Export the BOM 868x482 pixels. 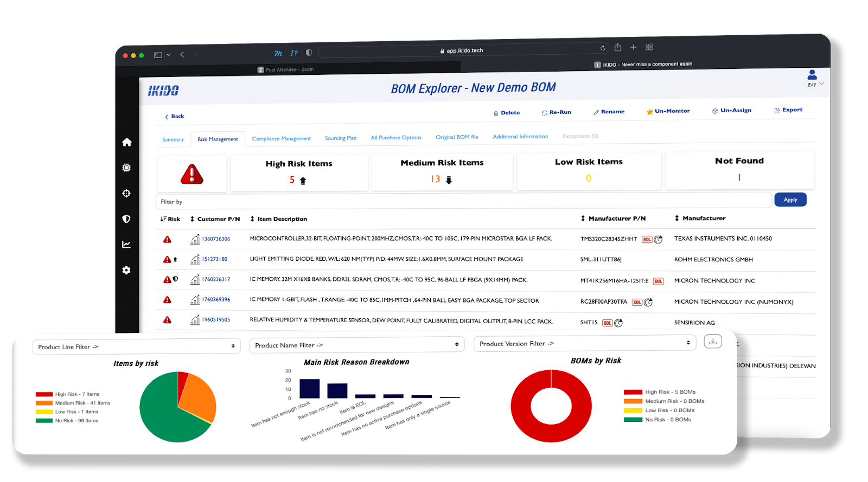[x=788, y=110]
